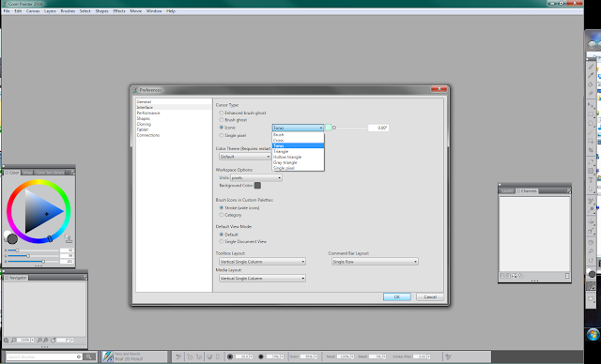Select the Category brush icons radio button
The width and height of the screenshot is (601, 364).
[222, 215]
